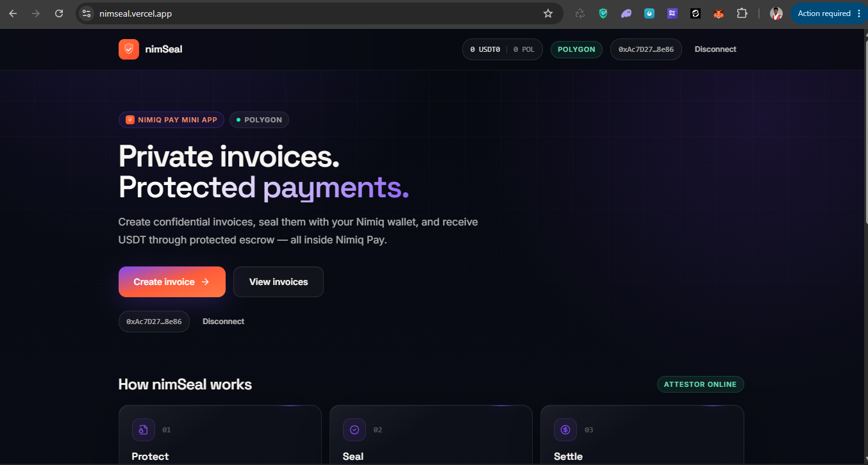The width and height of the screenshot is (868, 465).
Task: Click the POLYGON network badge in header
Action: [576, 49]
